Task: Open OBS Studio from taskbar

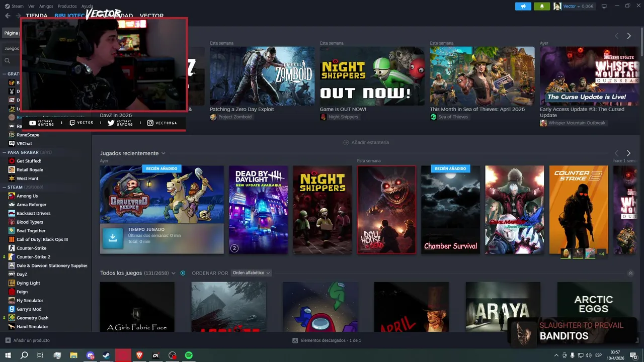Action: [173, 355]
